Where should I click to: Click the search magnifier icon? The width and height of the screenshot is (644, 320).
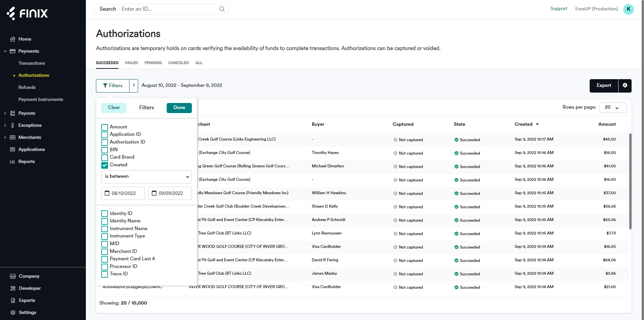coord(222,9)
